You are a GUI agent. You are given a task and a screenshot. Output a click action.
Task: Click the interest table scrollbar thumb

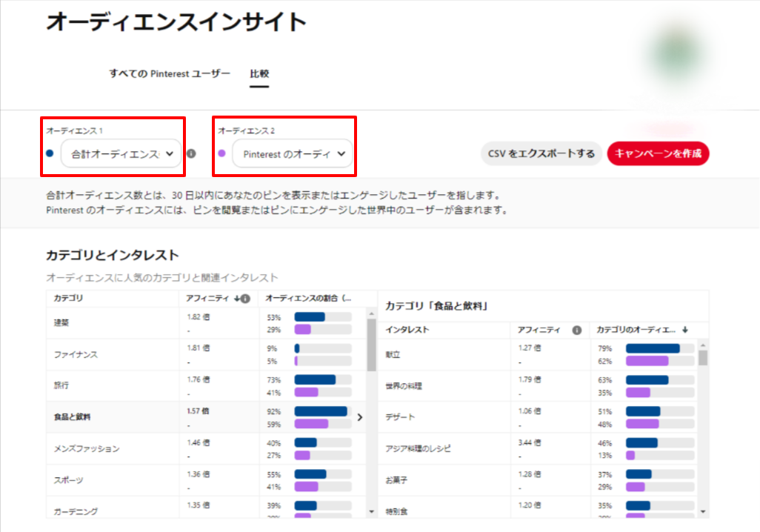[x=703, y=359]
